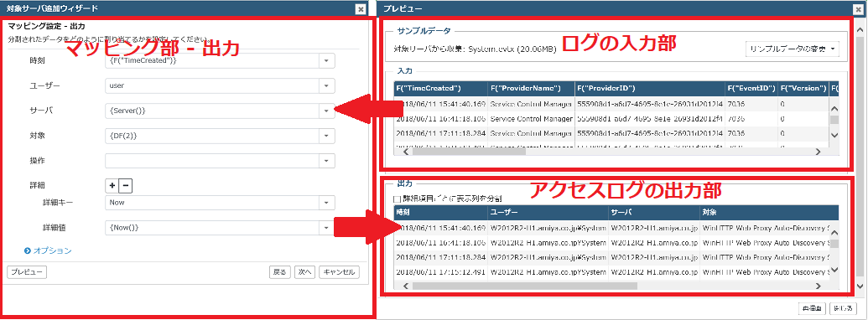Expand the オプション section

point(48,250)
